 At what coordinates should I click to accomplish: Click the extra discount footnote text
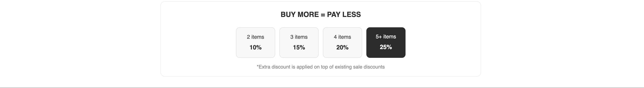[321, 67]
